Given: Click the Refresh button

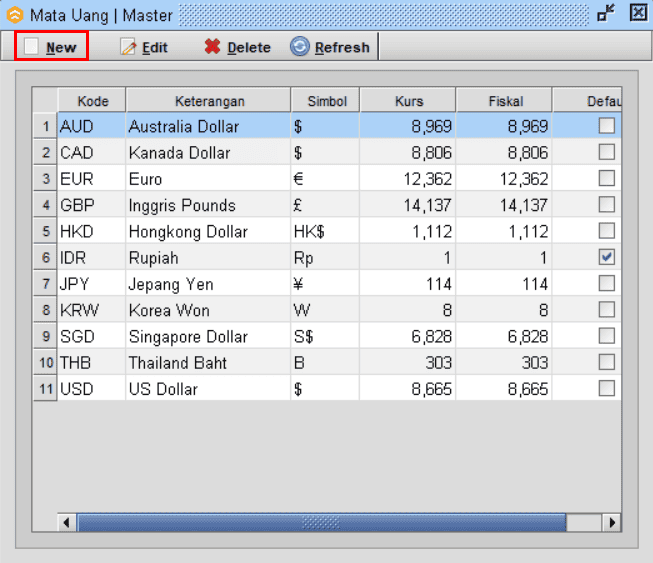Looking at the screenshot, I should pyautogui.click(x=330, y=47).
